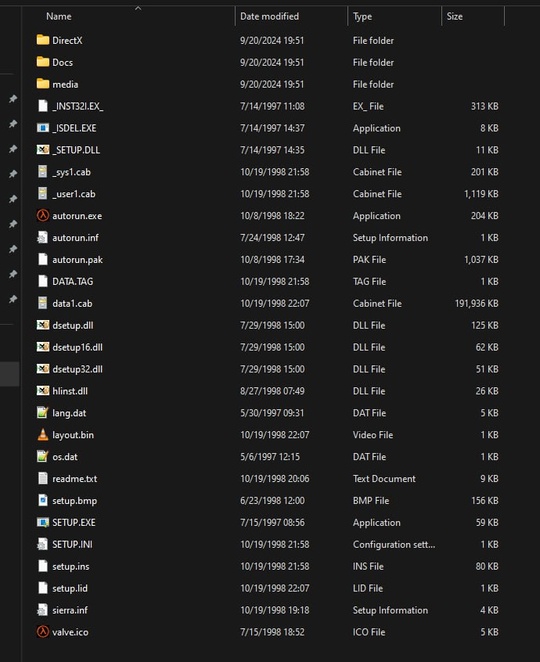Click the TAG File type cell
The width and height of the screenshot is (540, 662).
(369, 281)
